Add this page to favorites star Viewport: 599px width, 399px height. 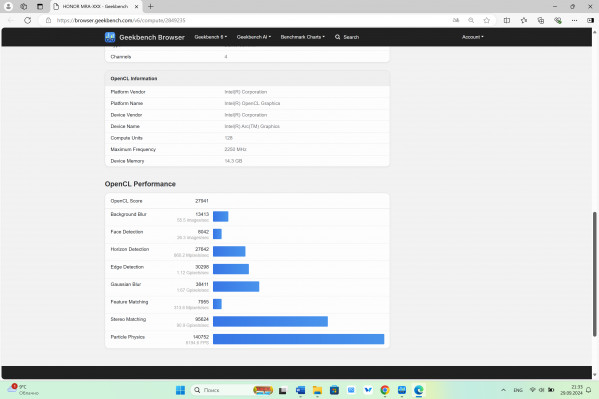(x=486, y=20)
